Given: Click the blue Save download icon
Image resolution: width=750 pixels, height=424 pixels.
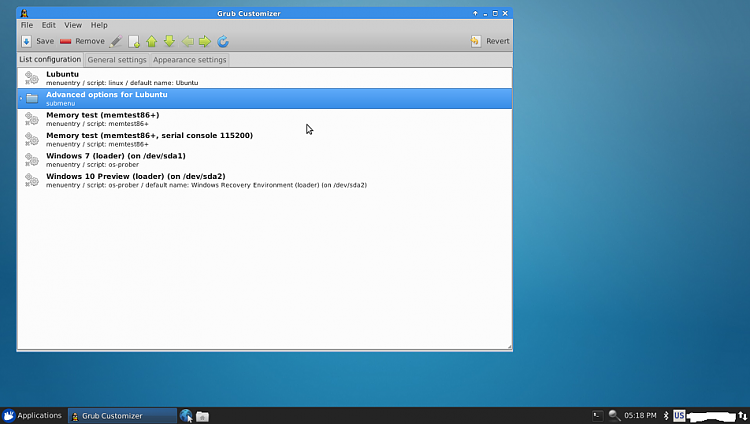Looking at the screenshot, I should [x=26, y=42].
